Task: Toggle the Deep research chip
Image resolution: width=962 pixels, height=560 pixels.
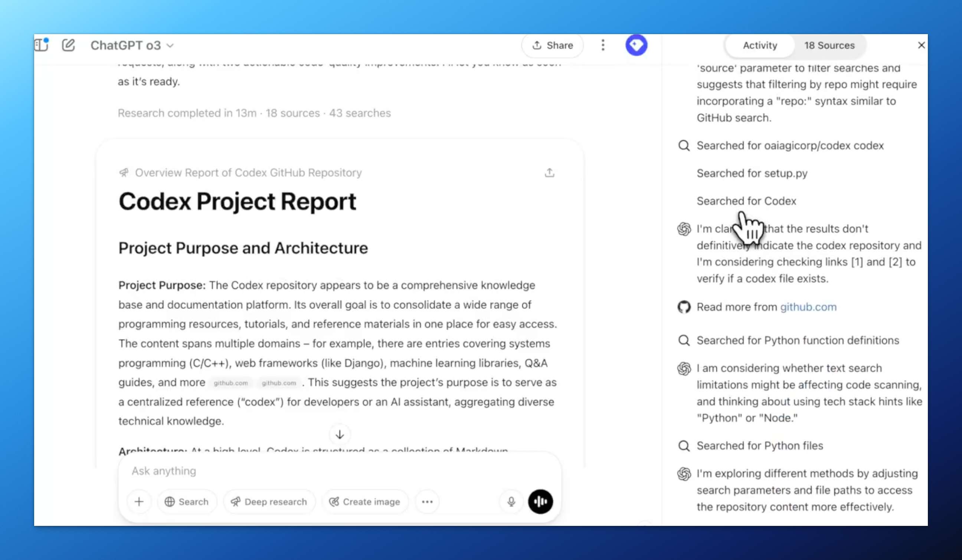Action: tap(269, 502)
